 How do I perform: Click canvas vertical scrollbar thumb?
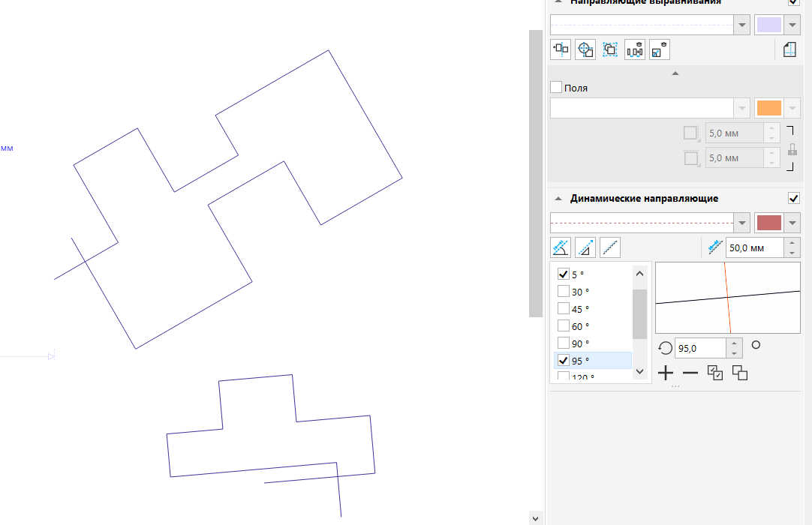click(536, 173)
